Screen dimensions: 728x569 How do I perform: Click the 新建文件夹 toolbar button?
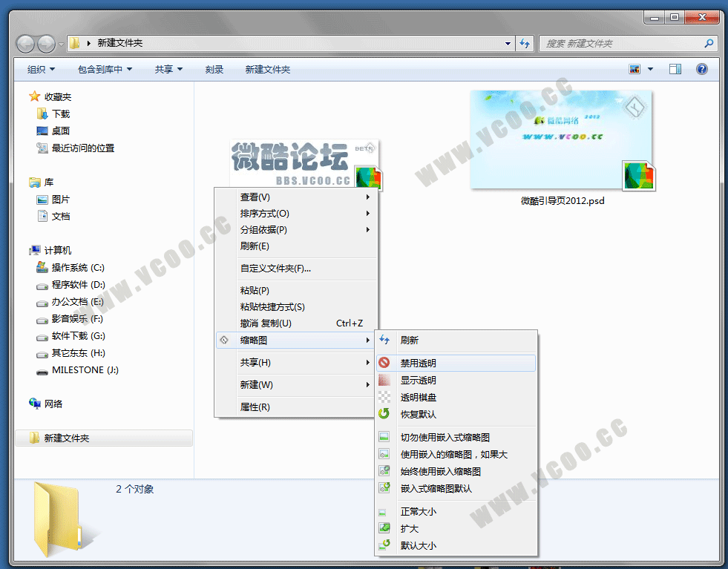tap(267, 69)
